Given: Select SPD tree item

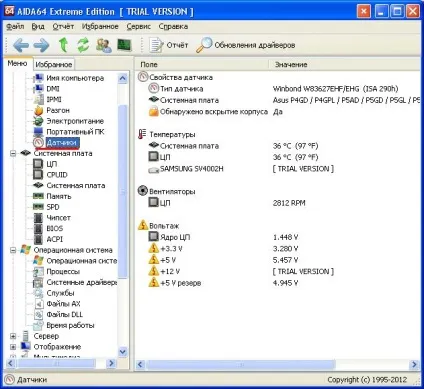Looking at the screenshot, I should [x=53, y=207].
